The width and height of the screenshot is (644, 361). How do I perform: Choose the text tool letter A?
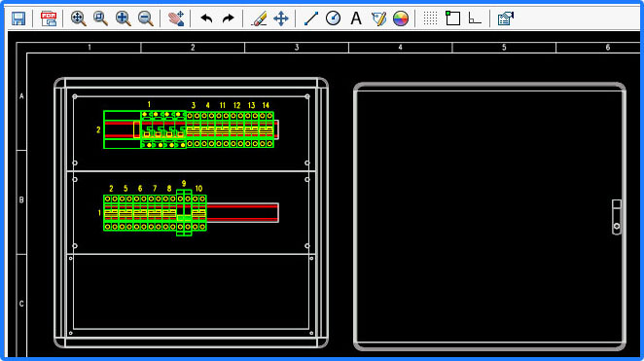coord(356,18)
